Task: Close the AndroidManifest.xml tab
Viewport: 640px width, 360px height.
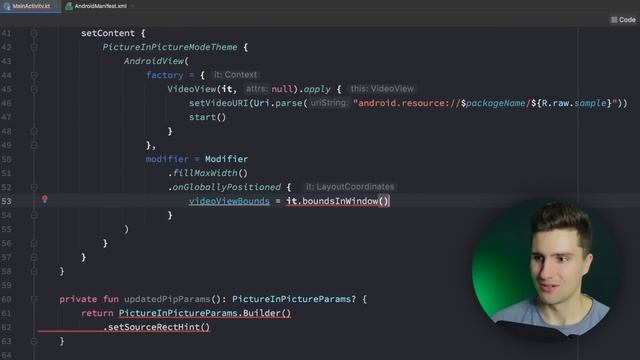Action: (132, 6)
